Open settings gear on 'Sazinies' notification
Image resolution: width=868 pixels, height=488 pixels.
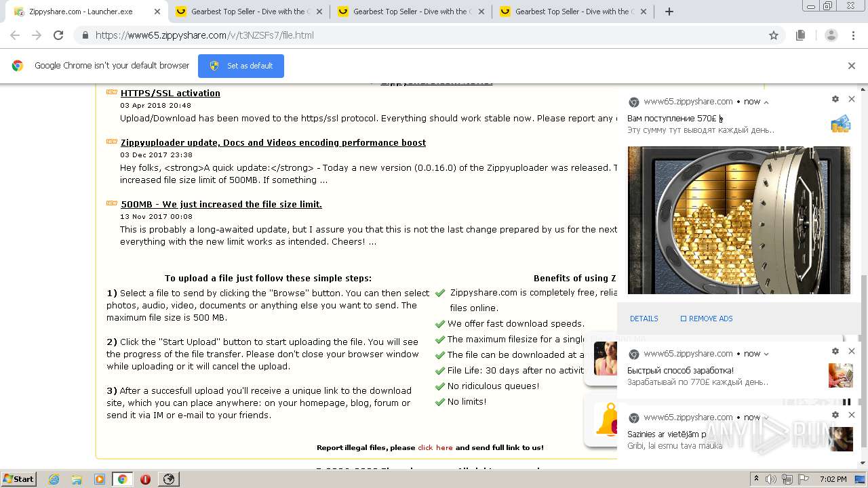pyautogui.click(x=835, y=415)
